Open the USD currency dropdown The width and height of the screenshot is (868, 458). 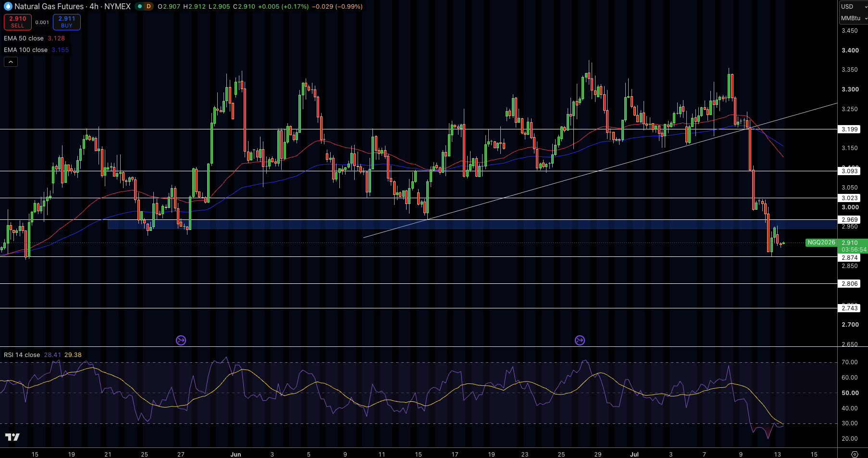pyautogui.click(x=853, y=6)
